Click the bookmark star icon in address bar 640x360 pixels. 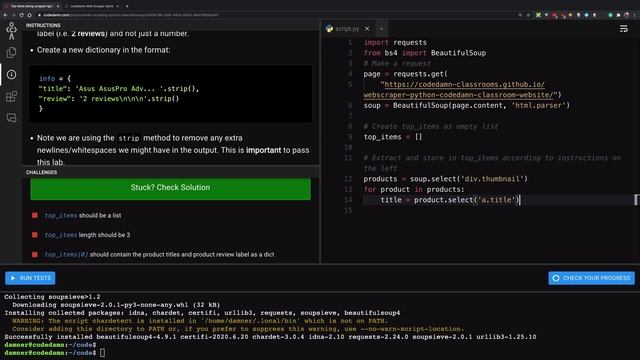point(529,15)
